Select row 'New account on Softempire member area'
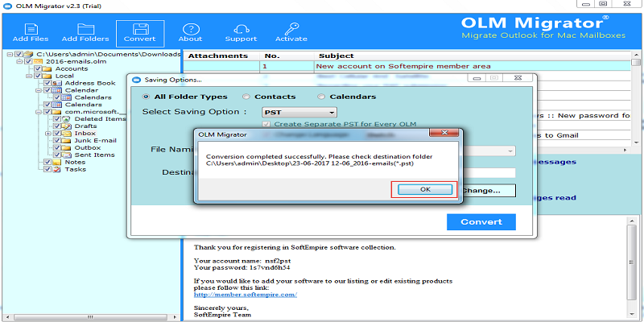The width and height of the screenshot is (644, 322). coord(407,66)
